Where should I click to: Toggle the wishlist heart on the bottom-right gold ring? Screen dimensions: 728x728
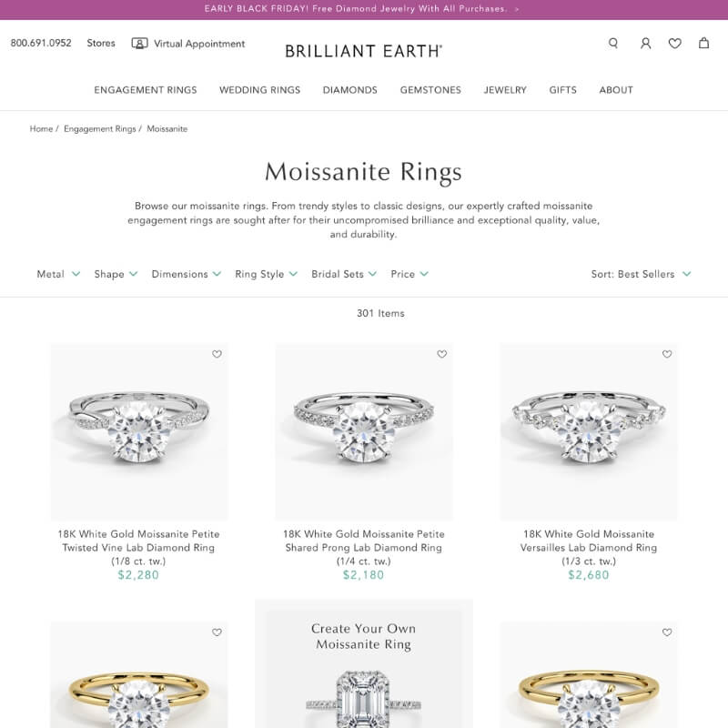click(666, 632)
